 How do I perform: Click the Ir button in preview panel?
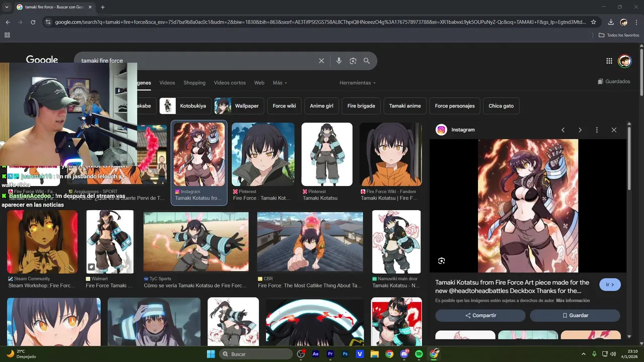coord(610,285)
